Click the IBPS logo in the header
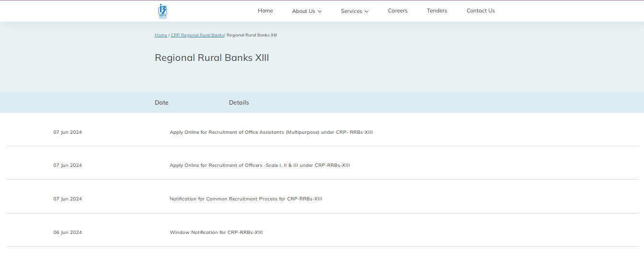This screenshot has width=644, height=258. point(162,11)
